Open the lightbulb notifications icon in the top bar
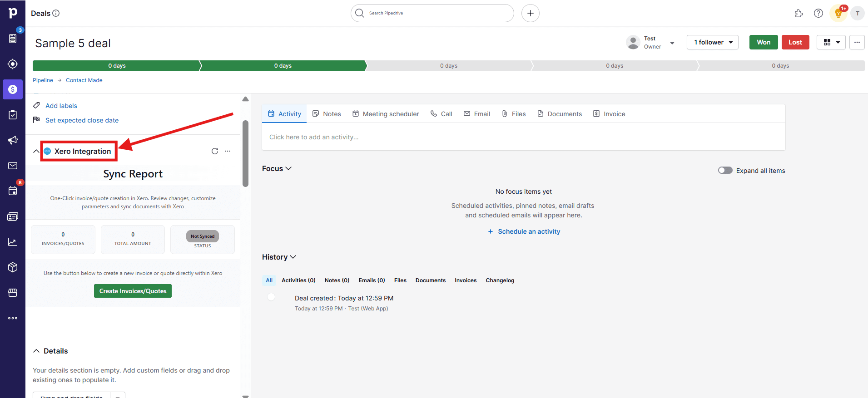 point(838,13)
